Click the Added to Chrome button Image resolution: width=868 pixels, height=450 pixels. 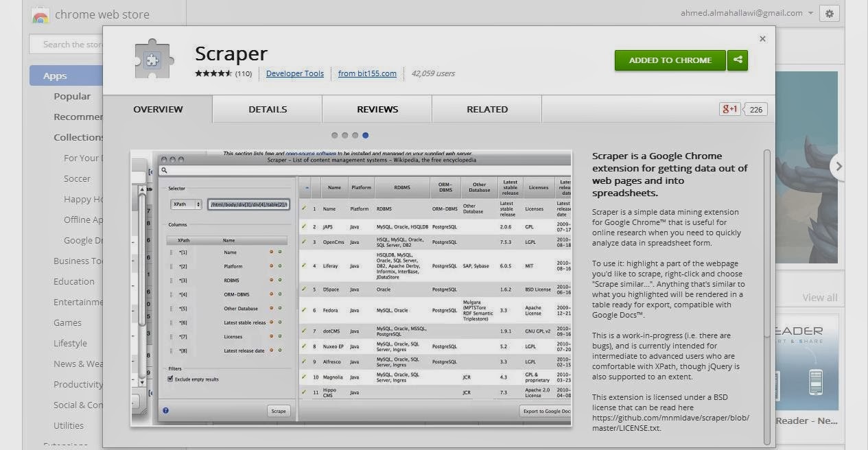(x=670, y=60)
